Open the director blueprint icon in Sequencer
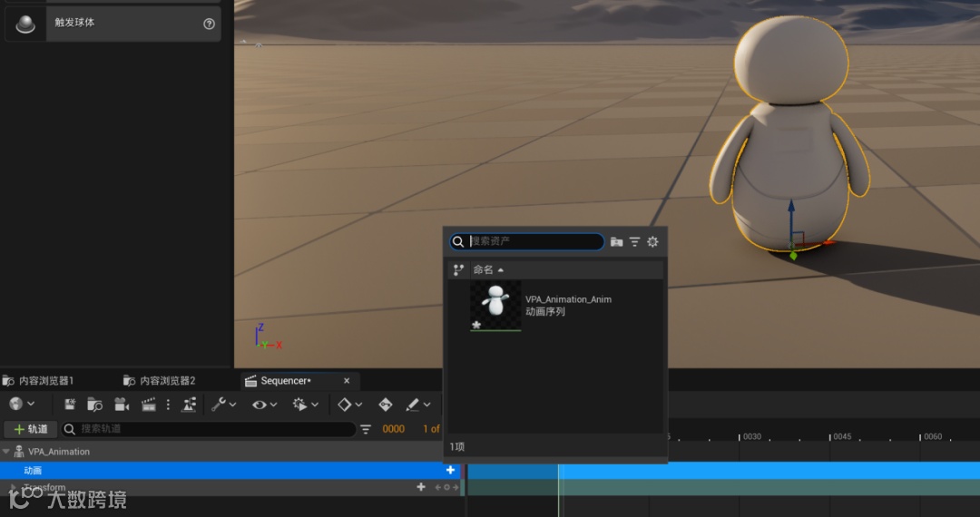980x517 pixels. pos(188,405)
